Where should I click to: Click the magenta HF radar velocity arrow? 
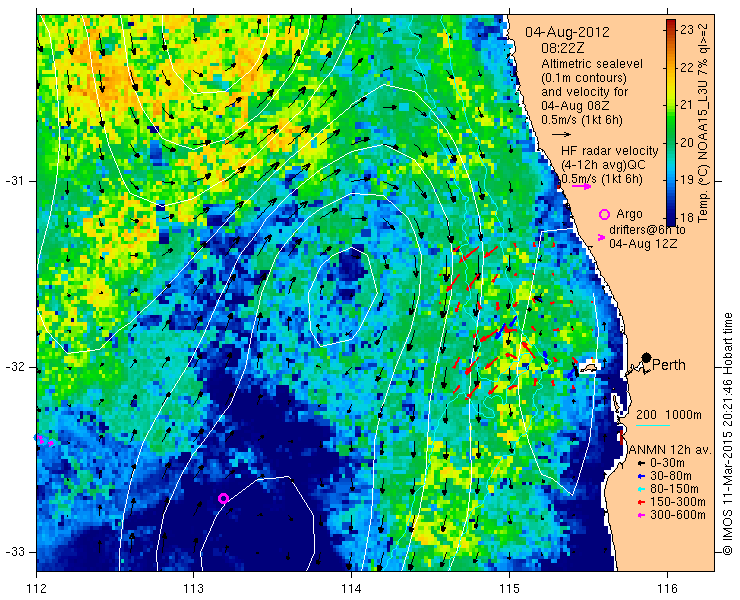point(581,186)
